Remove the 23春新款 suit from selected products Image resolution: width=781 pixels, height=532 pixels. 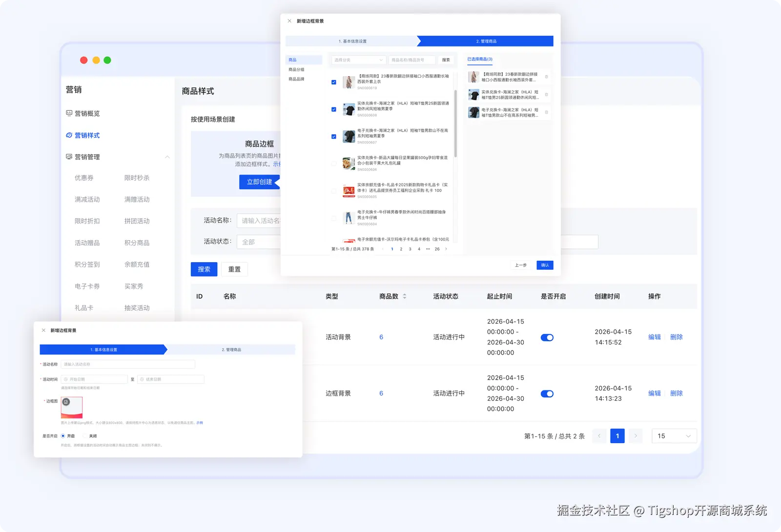point(546,77)
